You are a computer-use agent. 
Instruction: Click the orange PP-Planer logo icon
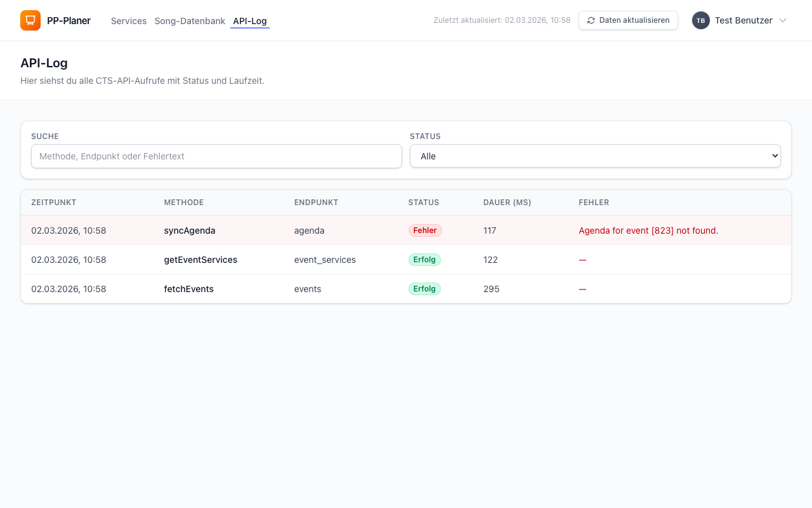click(30, 20)
